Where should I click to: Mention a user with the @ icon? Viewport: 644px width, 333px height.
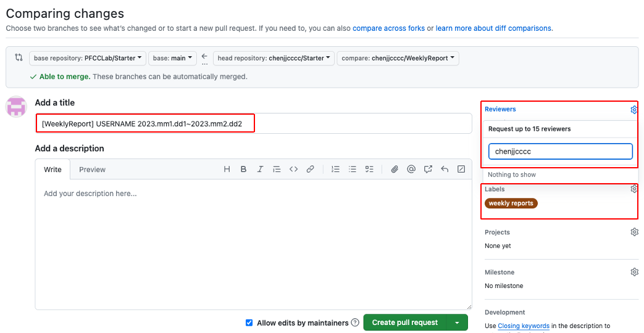411,169
